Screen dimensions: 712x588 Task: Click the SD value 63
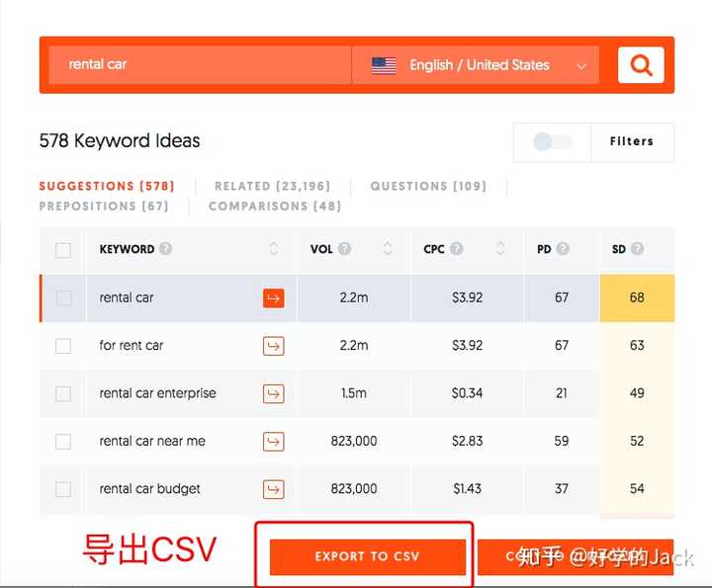click(637, 346)
